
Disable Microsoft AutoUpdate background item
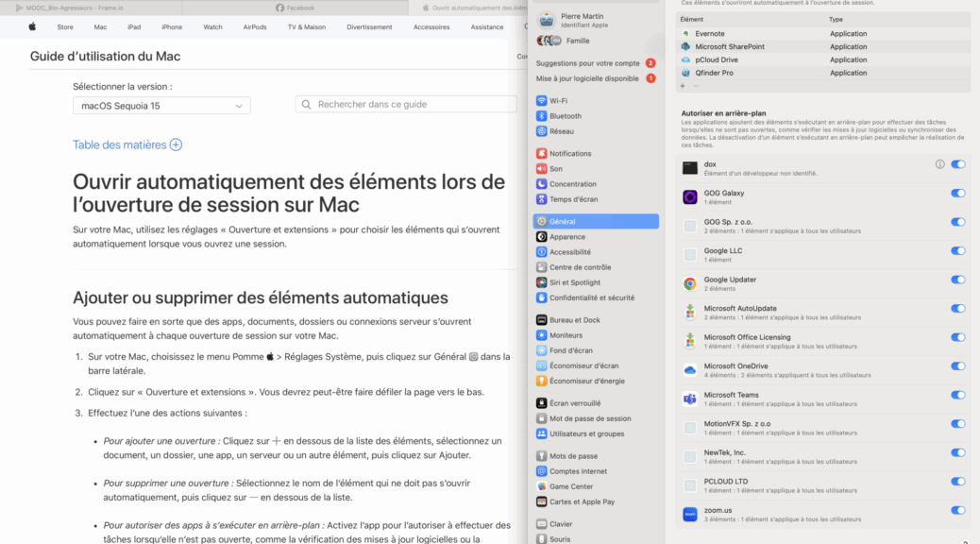coord(958,308)
